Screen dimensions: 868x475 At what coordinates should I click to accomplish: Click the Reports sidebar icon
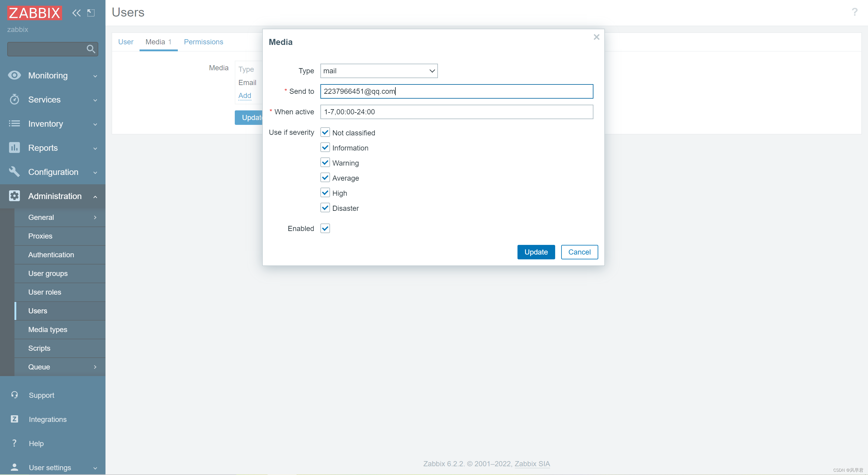[14, 147]
